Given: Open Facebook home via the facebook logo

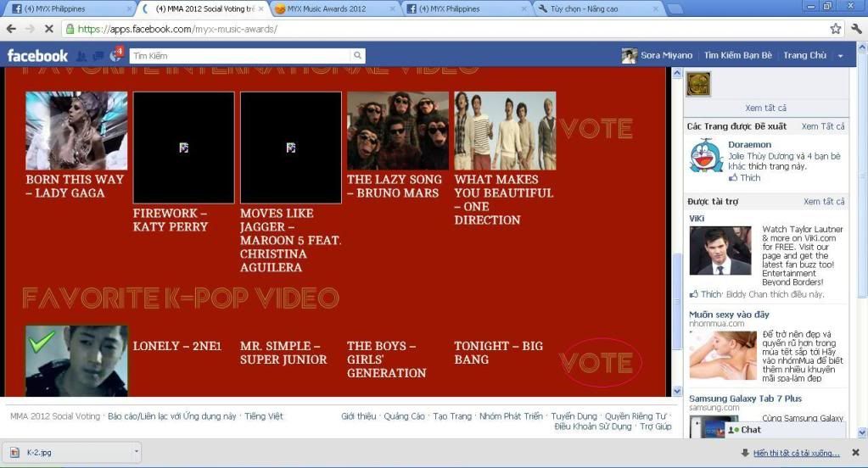Looking at the screenshot, I should pyautogui.click(x=37, y=55).
